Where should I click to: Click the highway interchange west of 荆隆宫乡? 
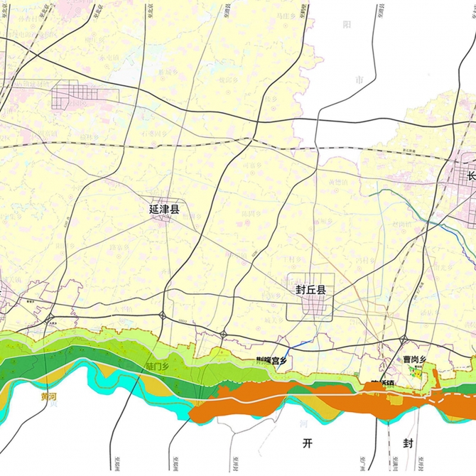[223, 333]
